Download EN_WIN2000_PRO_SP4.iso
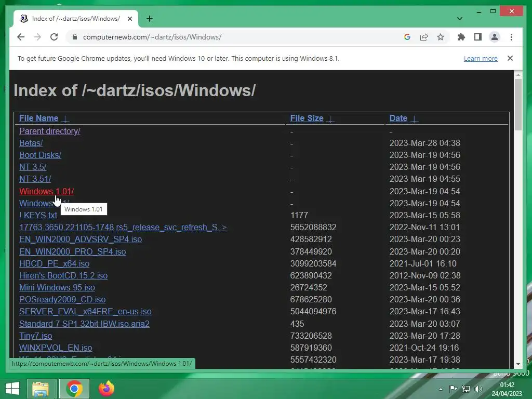Viewport: 532px width, 399px height. [x=72, y=252]
